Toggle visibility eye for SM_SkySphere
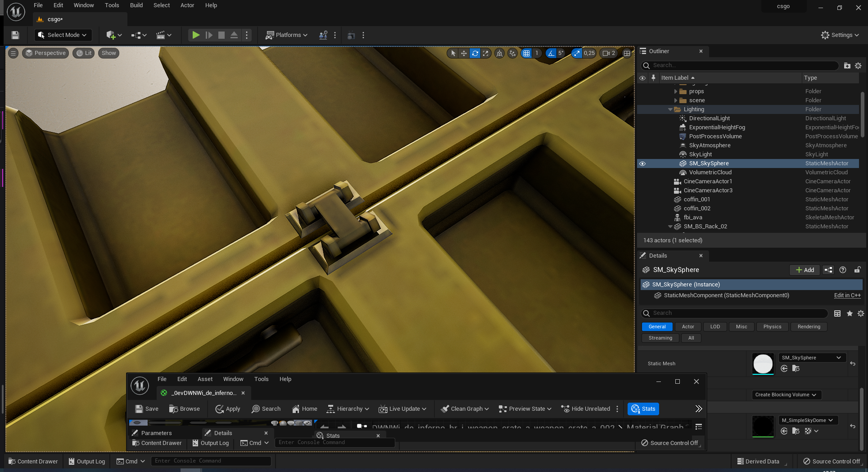The image size is (868, 472). coord(642,163)
